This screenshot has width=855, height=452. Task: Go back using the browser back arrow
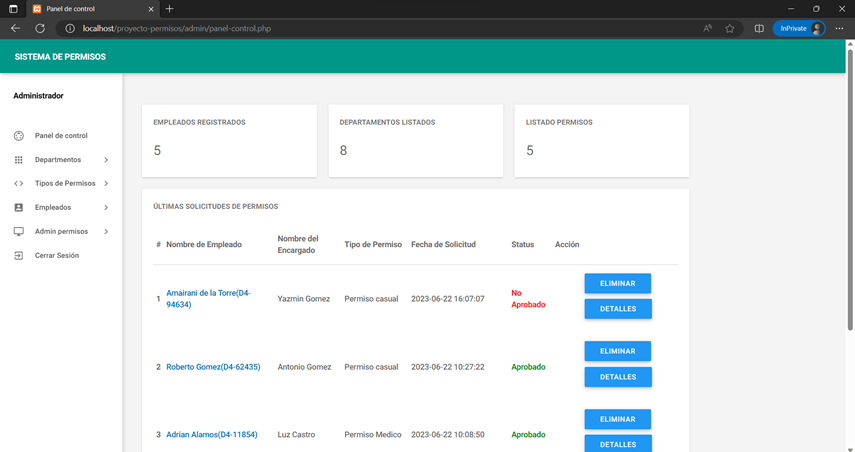(x=15, y=29)
